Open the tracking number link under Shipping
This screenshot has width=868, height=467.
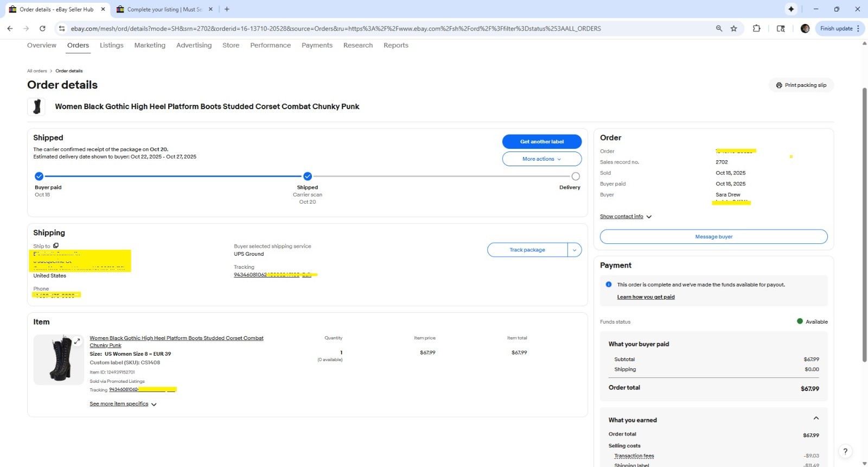(x=275, y=275)
